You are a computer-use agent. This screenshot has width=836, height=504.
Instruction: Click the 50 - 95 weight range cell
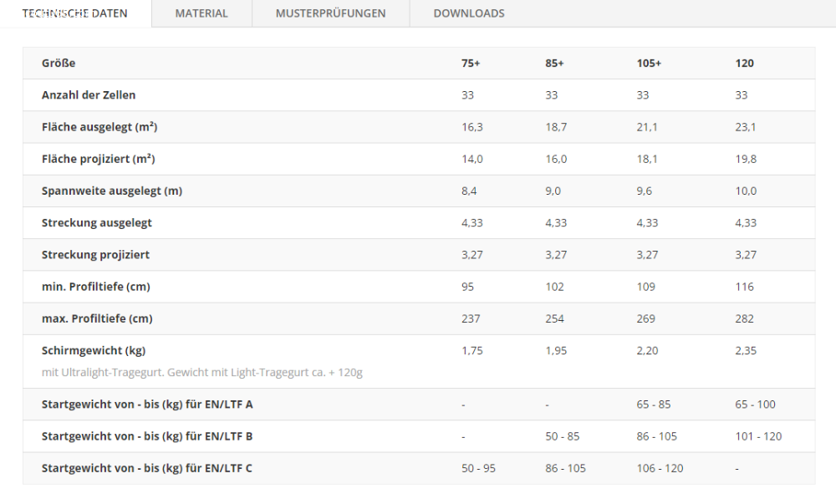point(478,468)
